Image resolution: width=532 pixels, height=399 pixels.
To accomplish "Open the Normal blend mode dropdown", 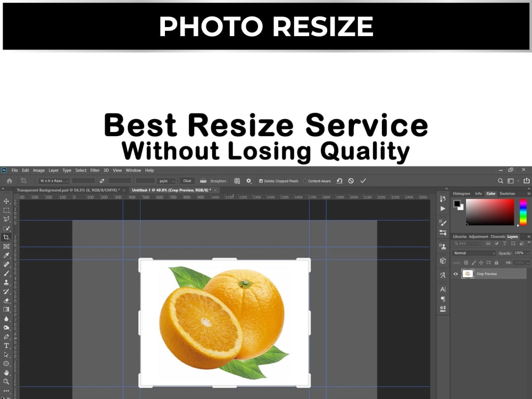I will 475,253.
